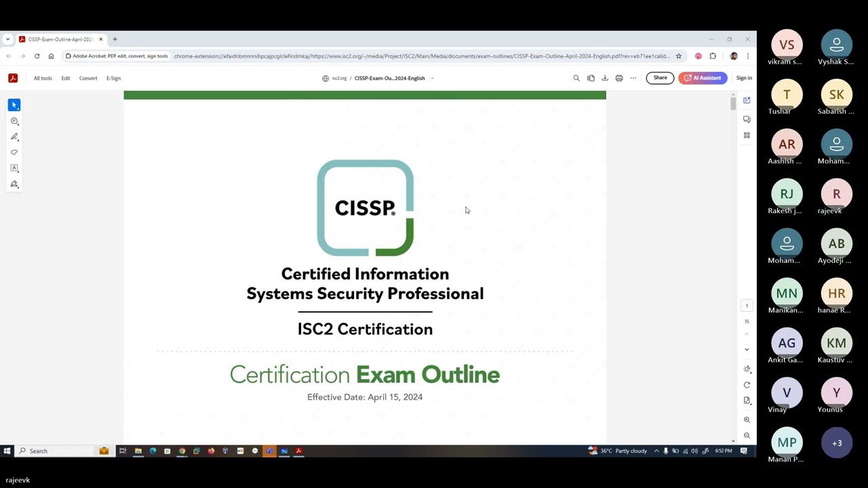The width and height of the screenshot is (868, 488).
Task: Rotate page using the rotate clockwise icon
Action: [x=747, y=385]
